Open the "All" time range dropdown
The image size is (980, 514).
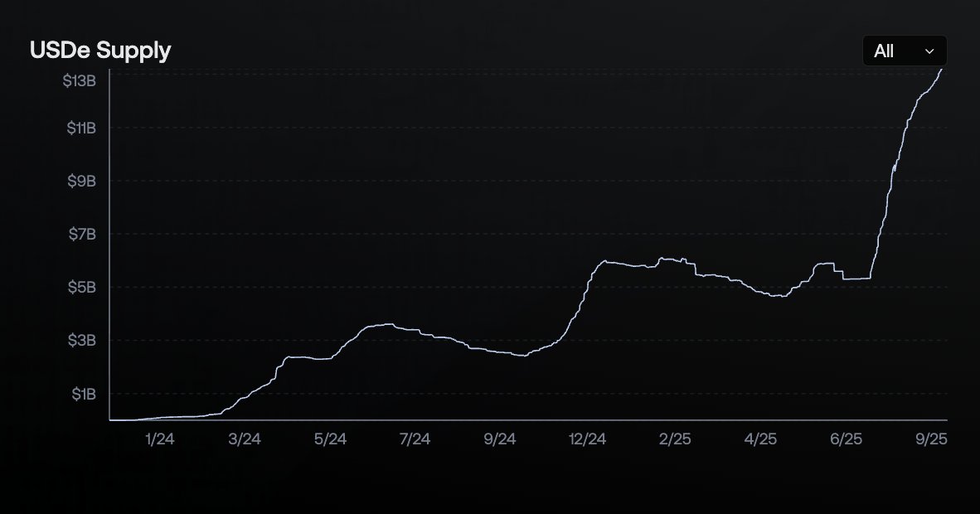click(905, 51)
